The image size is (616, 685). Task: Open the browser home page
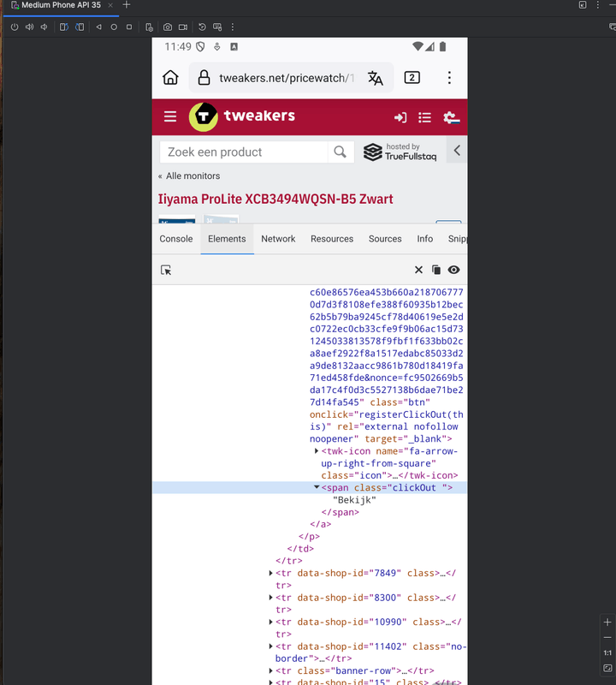pos(170,78)
